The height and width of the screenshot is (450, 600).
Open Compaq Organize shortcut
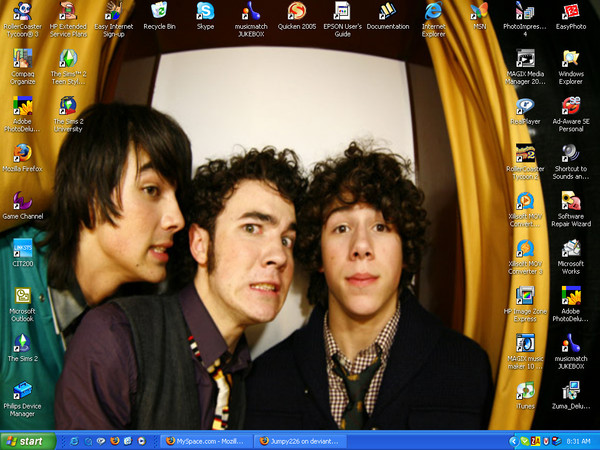coord(23,58)
